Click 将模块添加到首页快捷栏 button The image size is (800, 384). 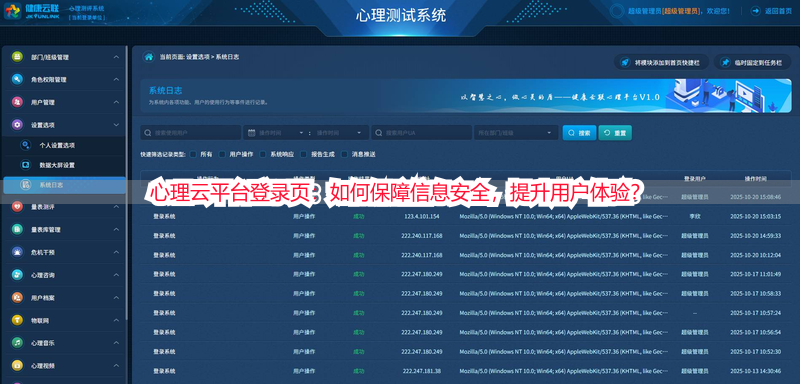coord(661,62)
